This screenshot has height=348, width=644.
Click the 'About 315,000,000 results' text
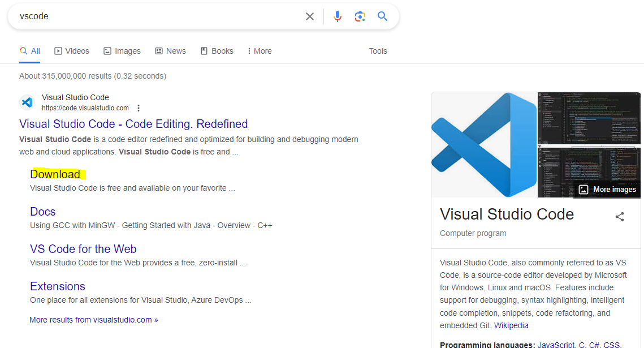(x=93, y=76)
